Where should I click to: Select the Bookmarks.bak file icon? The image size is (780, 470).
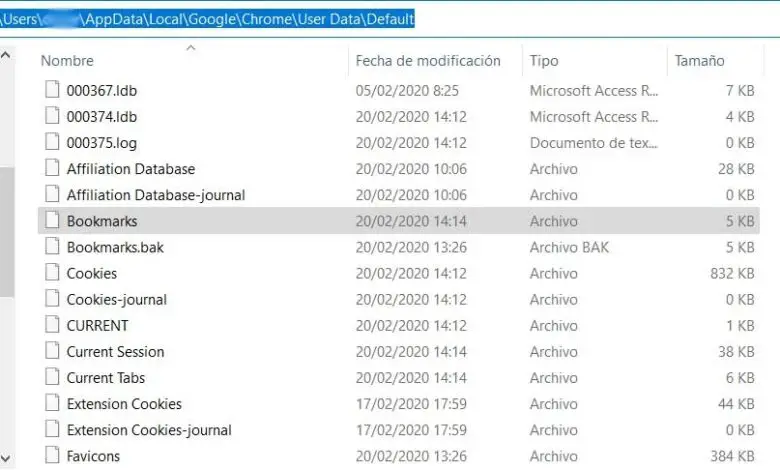tap(51, 247)
